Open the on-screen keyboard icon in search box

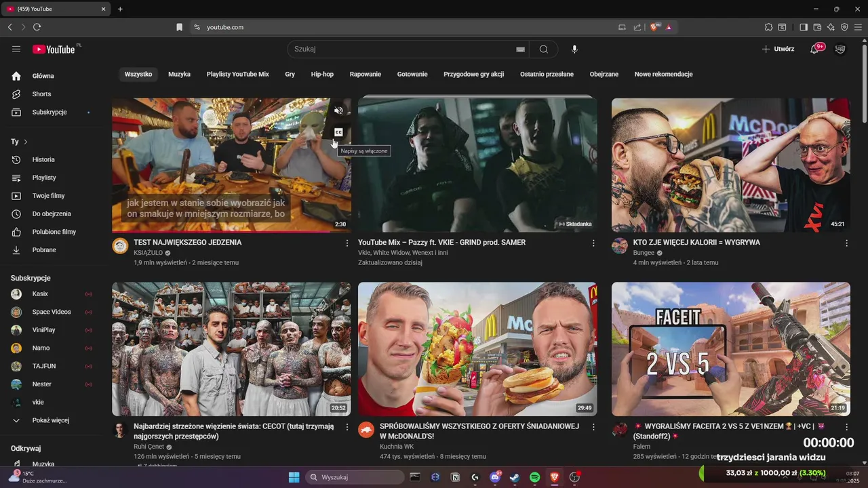[520, 49]
